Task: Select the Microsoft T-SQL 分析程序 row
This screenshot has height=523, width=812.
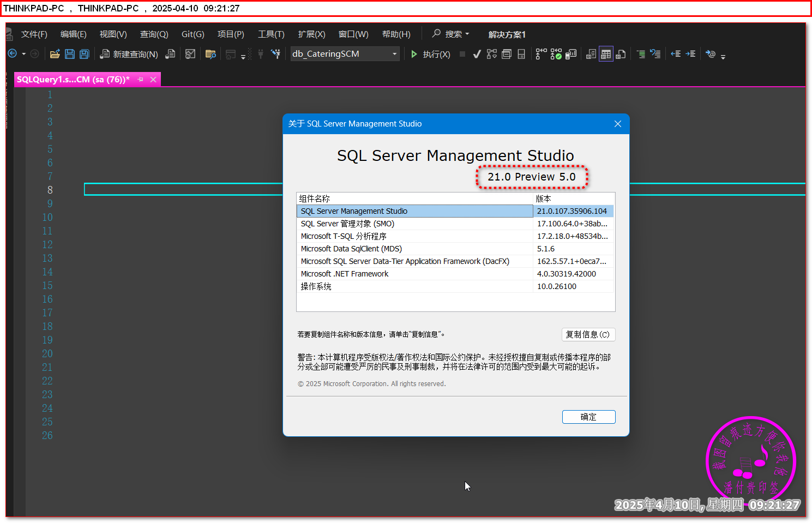Action: pyautogui.click(x=455, y=236)
